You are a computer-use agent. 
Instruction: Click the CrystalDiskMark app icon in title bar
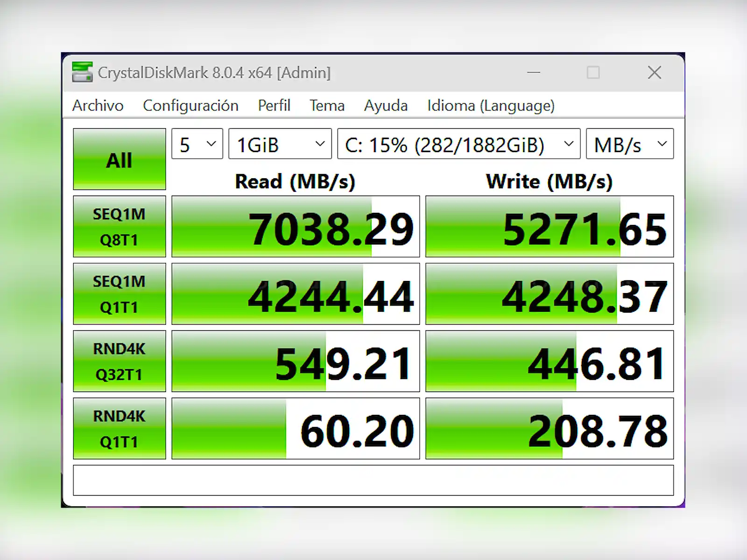82,72
